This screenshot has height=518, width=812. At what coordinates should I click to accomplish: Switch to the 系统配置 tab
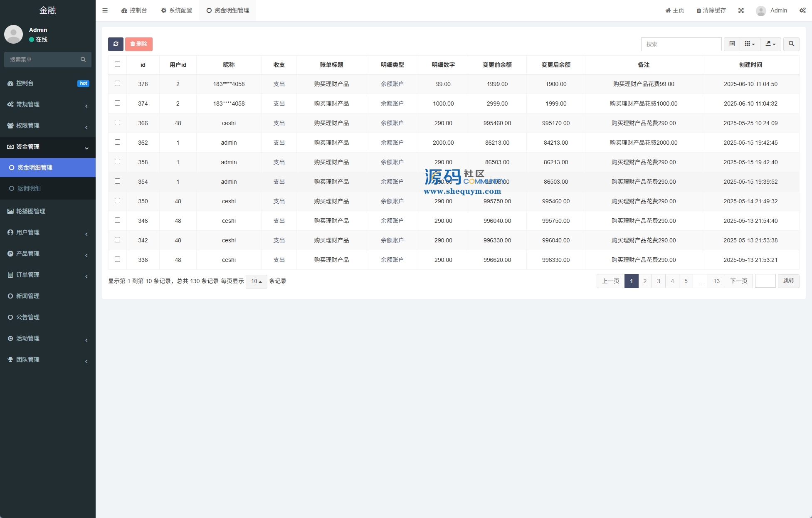pyautogui.click(x=177, y=10)
